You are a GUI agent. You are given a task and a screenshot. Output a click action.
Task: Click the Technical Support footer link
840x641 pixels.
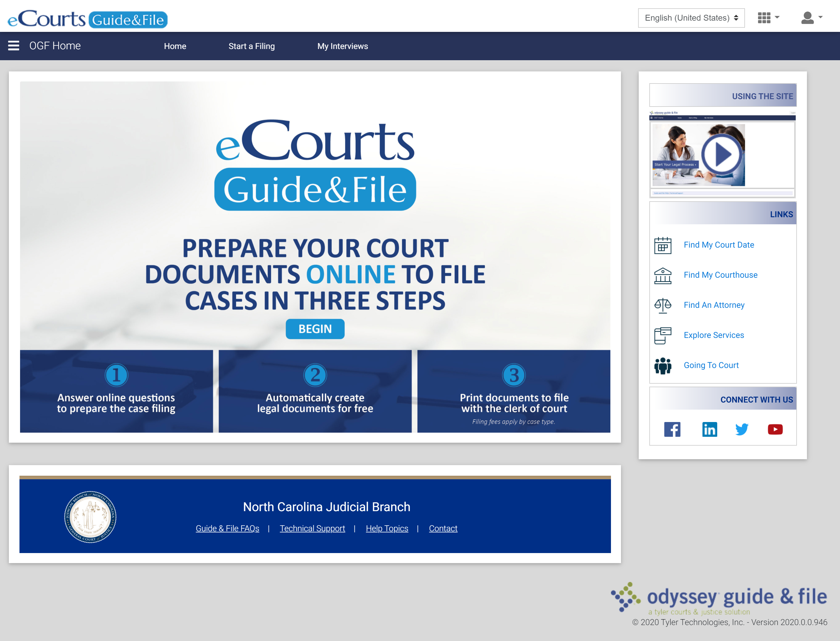coord(312,528)
